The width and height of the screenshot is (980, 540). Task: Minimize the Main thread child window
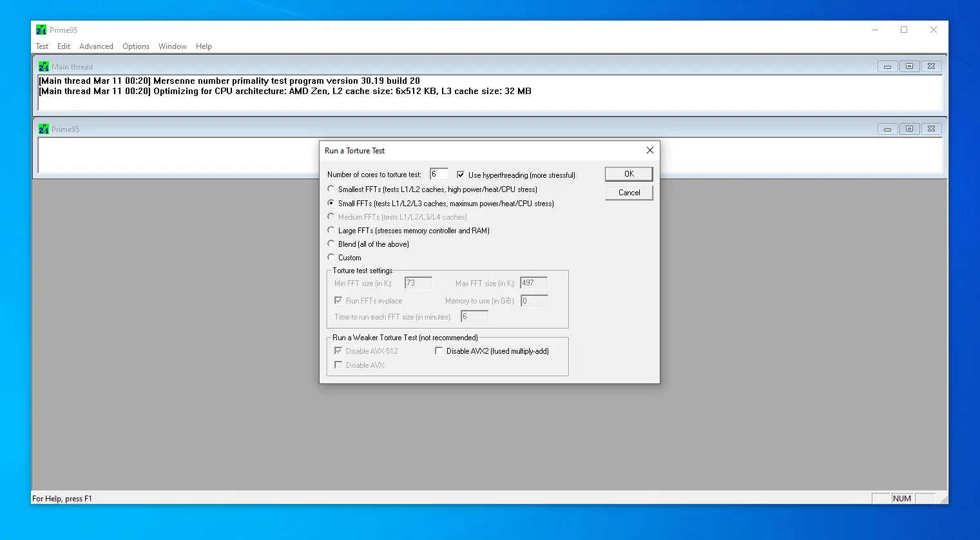coord(888,66)
